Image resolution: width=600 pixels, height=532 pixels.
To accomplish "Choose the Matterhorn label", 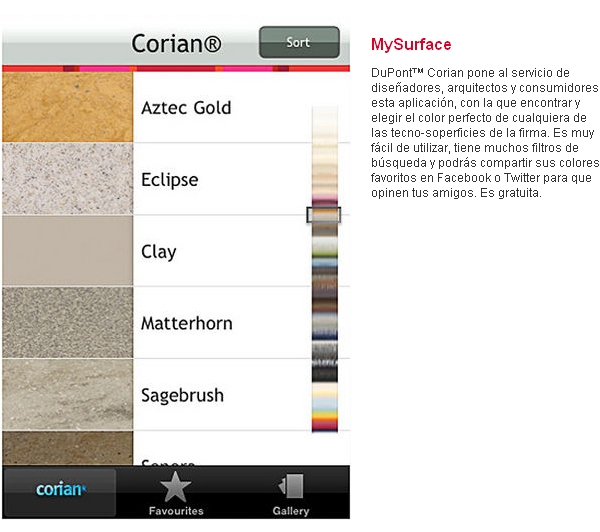I will 187,323.
